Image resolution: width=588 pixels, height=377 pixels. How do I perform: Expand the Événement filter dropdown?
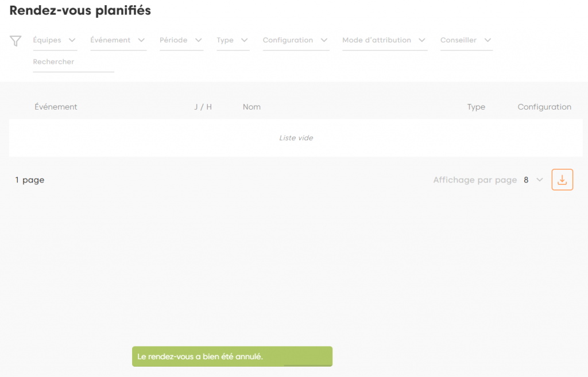tap(118, 40)
